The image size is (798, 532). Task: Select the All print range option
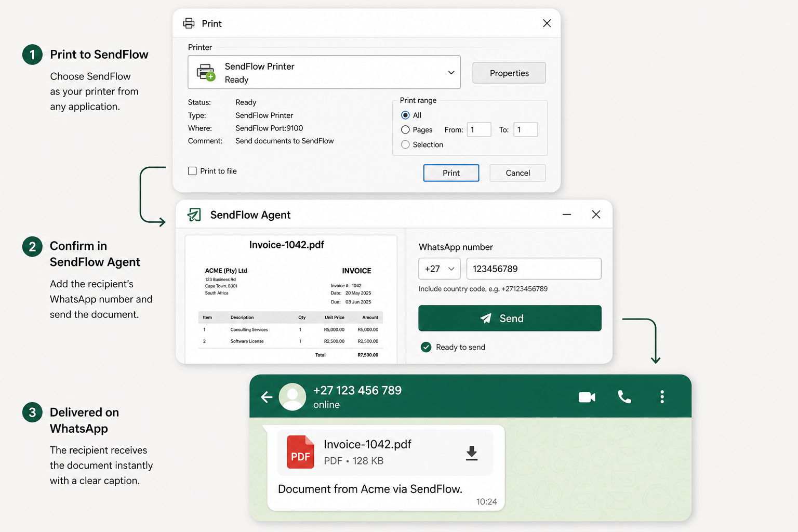(405, 115)
